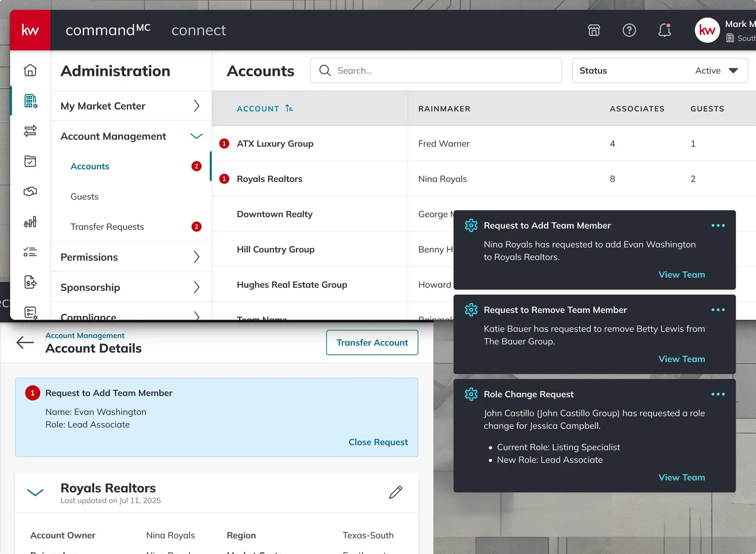Open options menu for Role Change Request notification
Image resolution: width=756 pixels, height=554 pixels.
point(718,394)
